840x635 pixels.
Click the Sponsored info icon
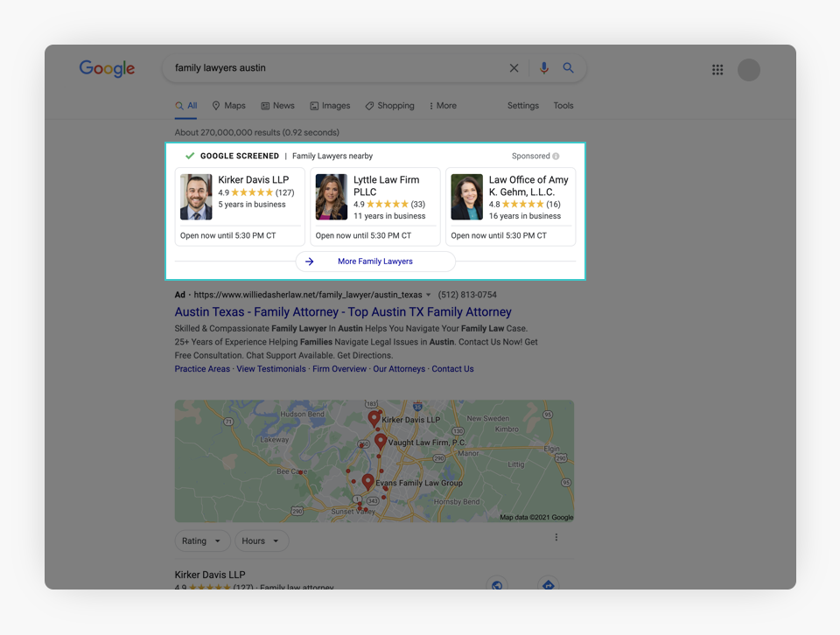[x=556, y=157]
